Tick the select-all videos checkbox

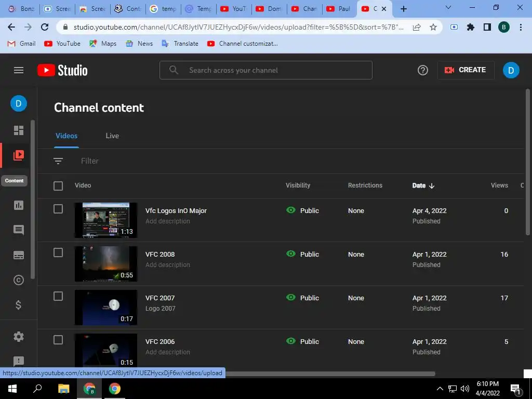click(58, 185)
